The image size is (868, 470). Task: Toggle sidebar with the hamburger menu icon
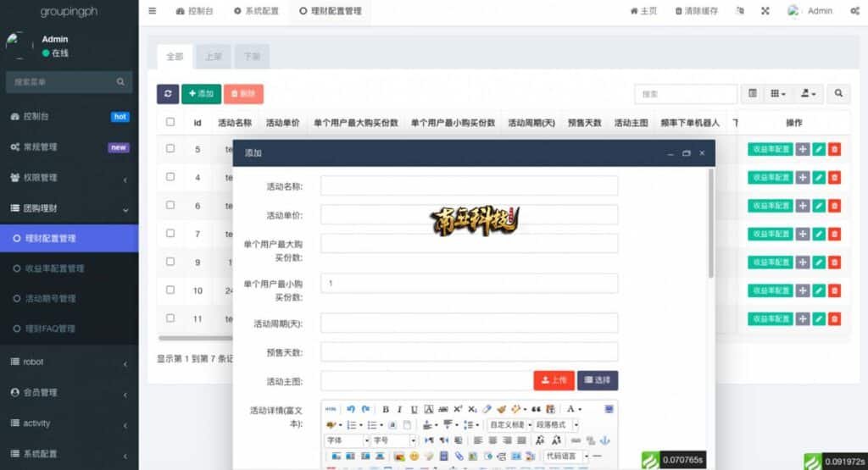(x=153, y=11)
